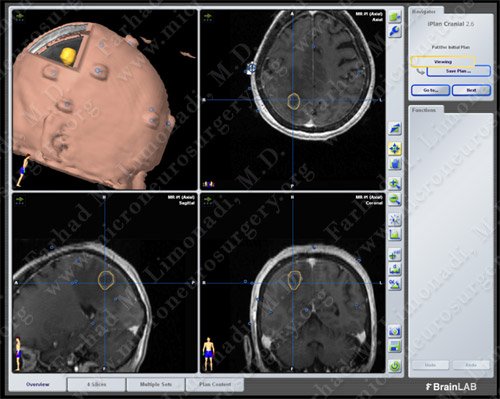The height and width of the screenshot is (399, 500).
Task: Click the iPlan Cranial 2.6 title text
Action: point(451,24)
